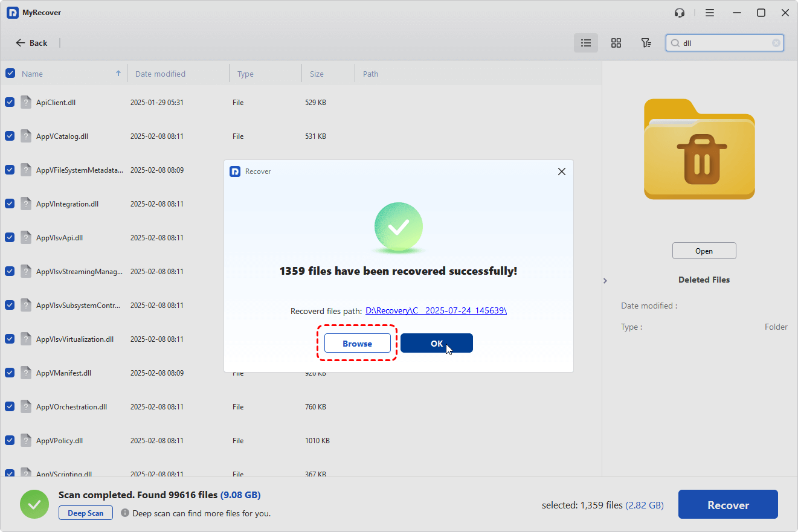The width and height of the screenshot is (798, 532).
Task: Select the AppVIsvVirtualization.dll file name
Action: coord(75,339)
